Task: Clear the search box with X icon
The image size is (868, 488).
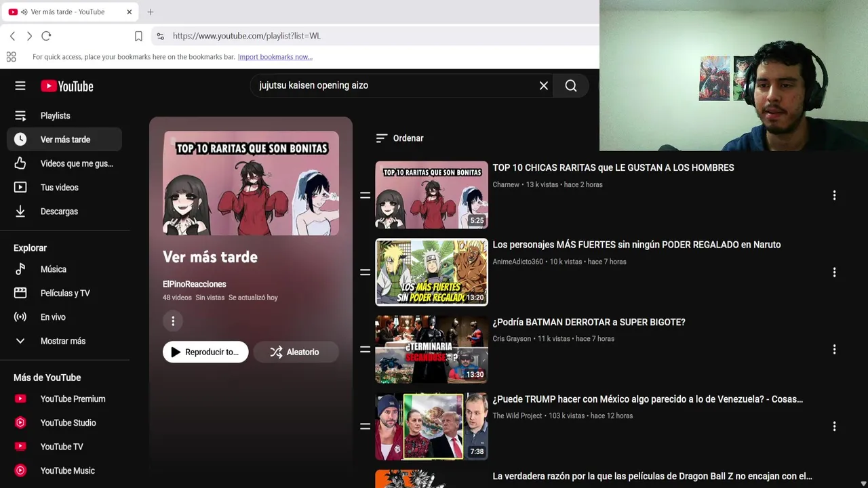Action: coord(544,85)
